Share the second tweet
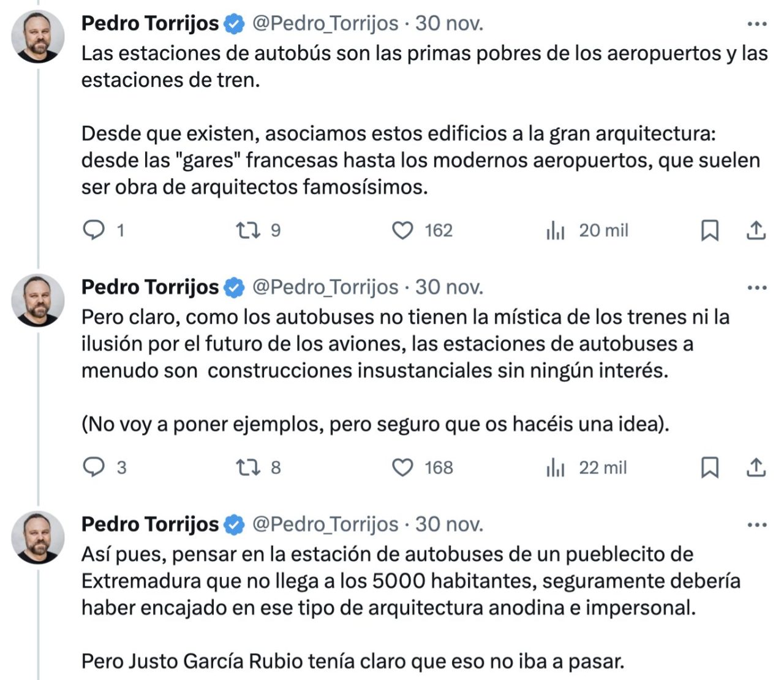The width and height of the screenshot is (784, 680). [x=756, y=467]
